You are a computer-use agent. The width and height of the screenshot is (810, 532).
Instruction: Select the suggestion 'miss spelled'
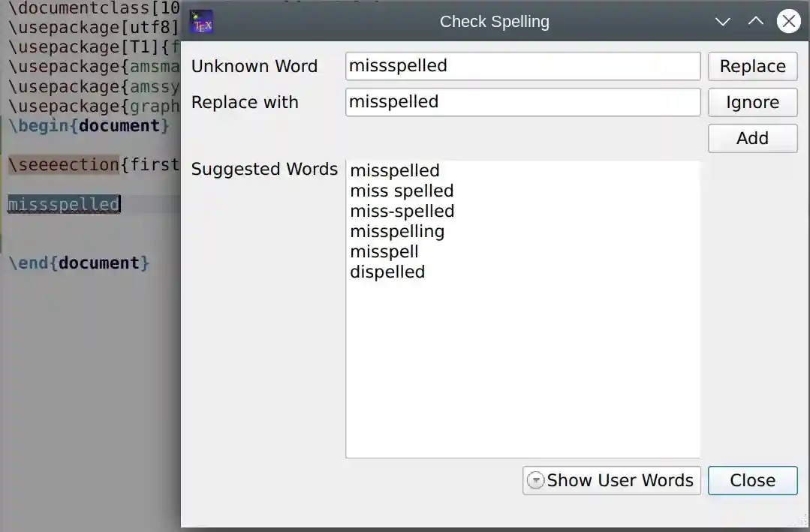pyautogui.click(x=402, y=191)
